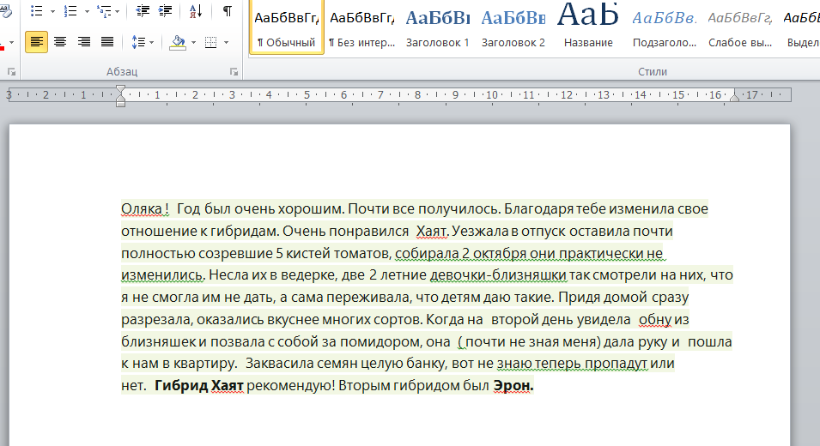Screen dimensions: 820x446
Task: Click the numbered list icon
Action: (x=69, y=11)
